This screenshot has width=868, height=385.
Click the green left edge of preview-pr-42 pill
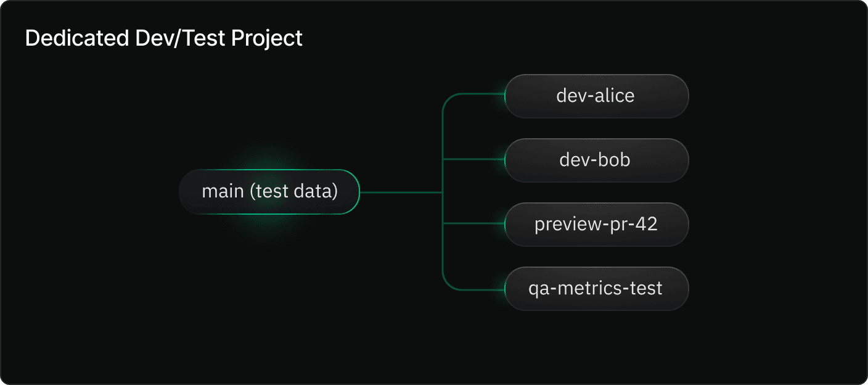point(506,224)
